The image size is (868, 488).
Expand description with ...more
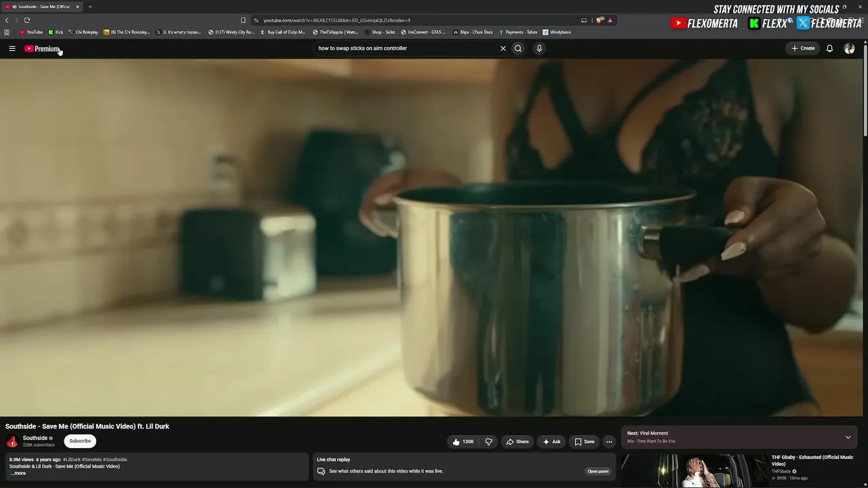[x=18, y=473]
